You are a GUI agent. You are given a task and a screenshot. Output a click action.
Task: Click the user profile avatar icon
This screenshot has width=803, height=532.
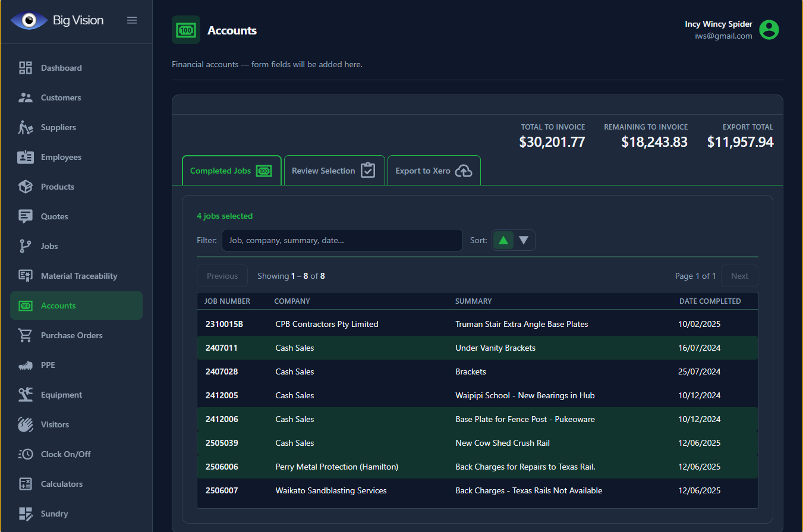point(769,30)
